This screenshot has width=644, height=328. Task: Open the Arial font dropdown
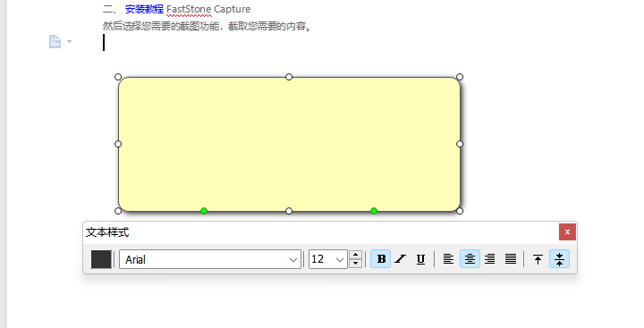click(210, 259)
